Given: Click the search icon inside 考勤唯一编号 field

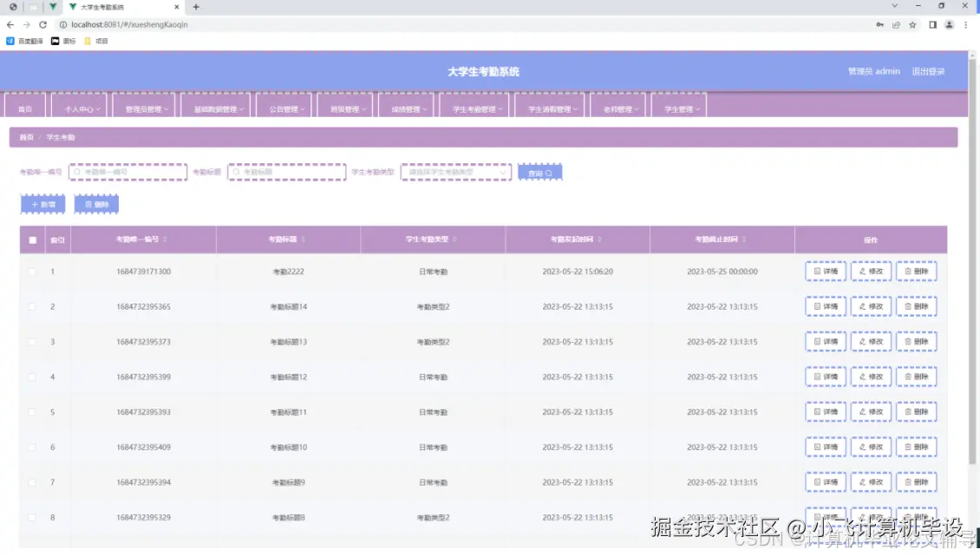Looking at the screenshot, I should click(x=78, y=172).
